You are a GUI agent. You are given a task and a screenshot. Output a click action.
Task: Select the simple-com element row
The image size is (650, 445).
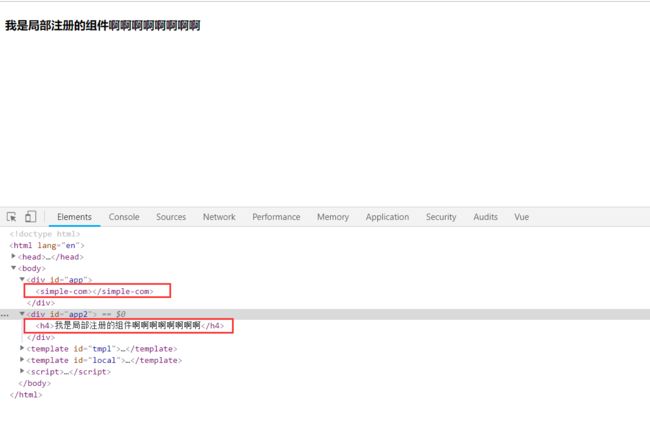(95, 291)
